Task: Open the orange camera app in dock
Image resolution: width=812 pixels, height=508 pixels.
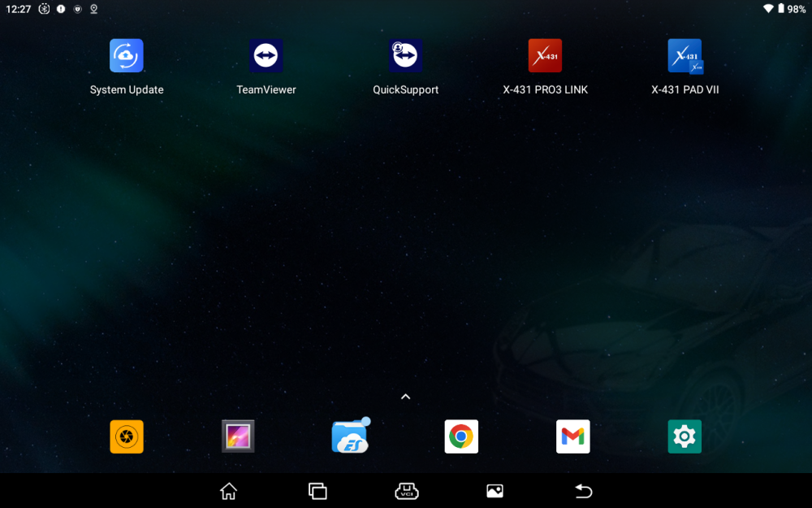Action: click(x=127, y=436)
